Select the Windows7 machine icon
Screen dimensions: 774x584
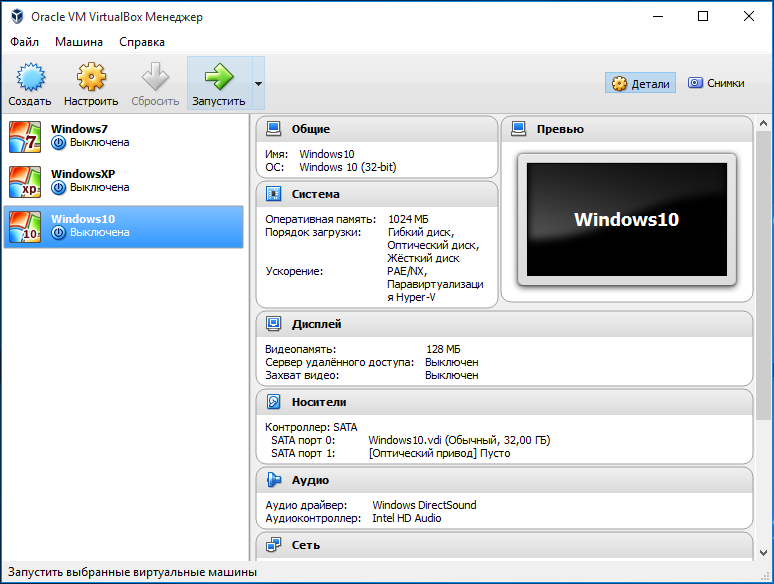(x=25, y=137)
